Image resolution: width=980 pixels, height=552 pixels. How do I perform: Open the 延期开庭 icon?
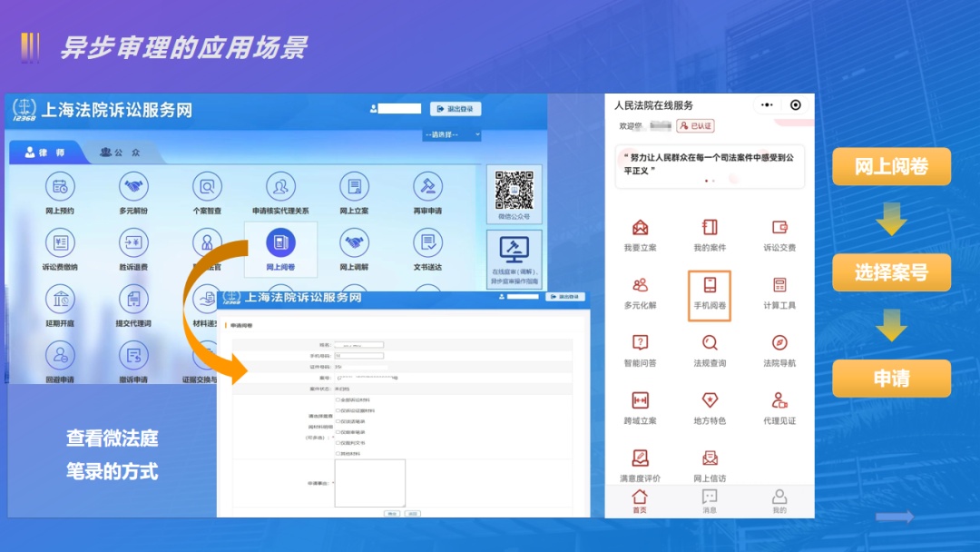pyautogui.click(x=60, y=300)
